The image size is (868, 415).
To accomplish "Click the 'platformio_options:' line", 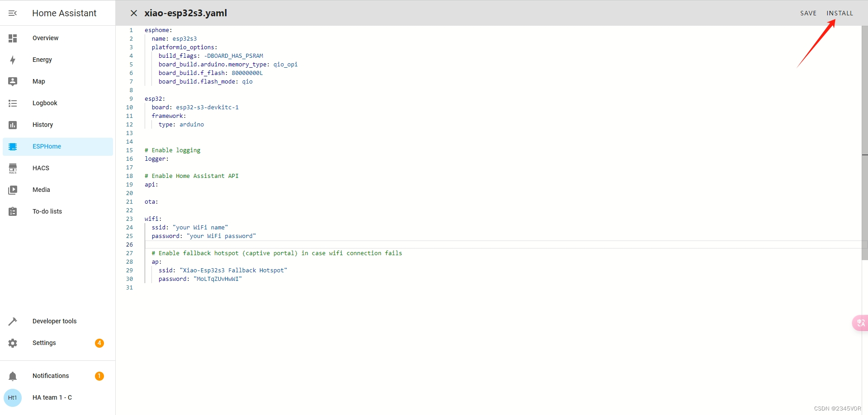I will coord(184,47).
